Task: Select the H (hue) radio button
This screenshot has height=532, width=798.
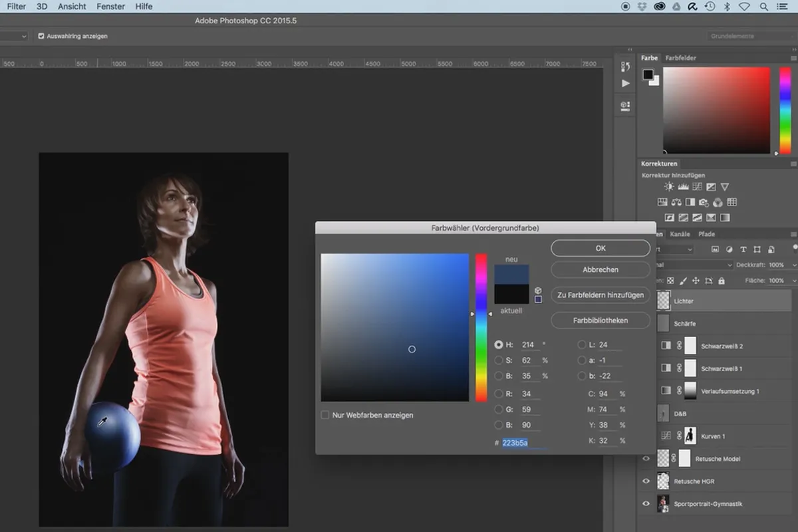Action: coord(499,344)
